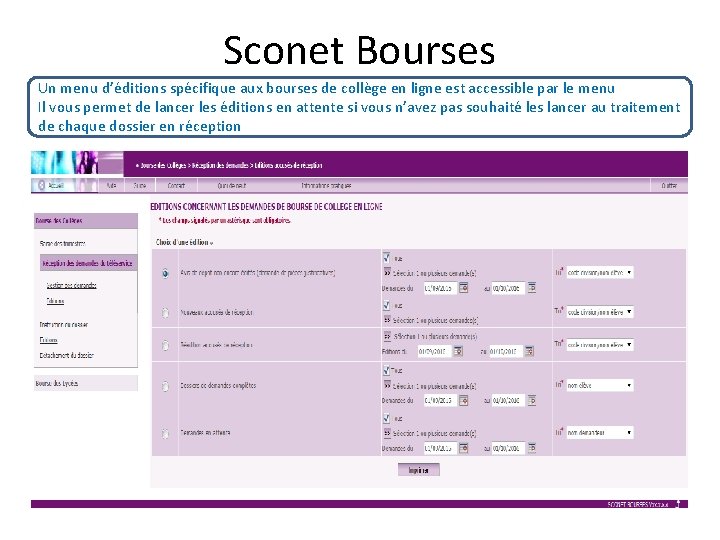
Task: Click the Imprimer button
Action: [418, 470]
